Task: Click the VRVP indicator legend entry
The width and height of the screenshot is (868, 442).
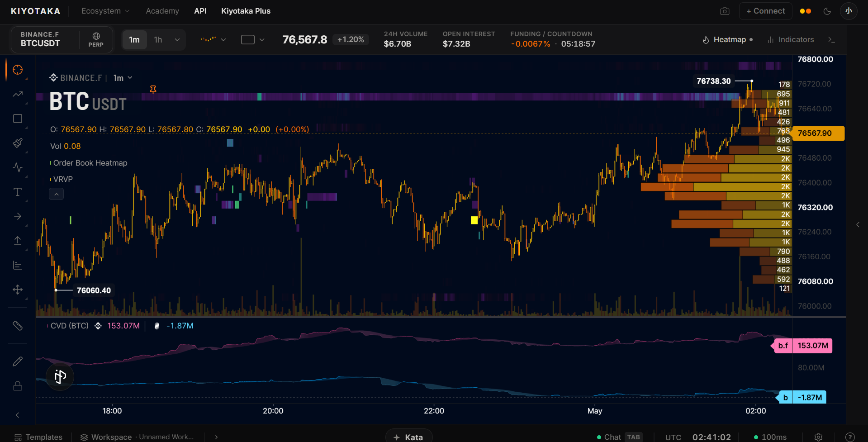Action: [x=63, y=179]
